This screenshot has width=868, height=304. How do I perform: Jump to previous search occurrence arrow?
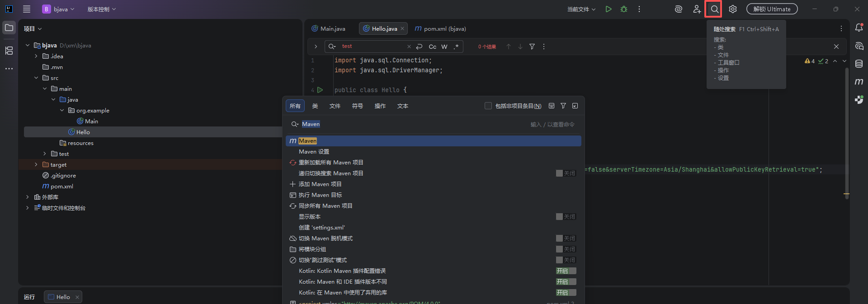pyautogui.click(x=509, y=47)
